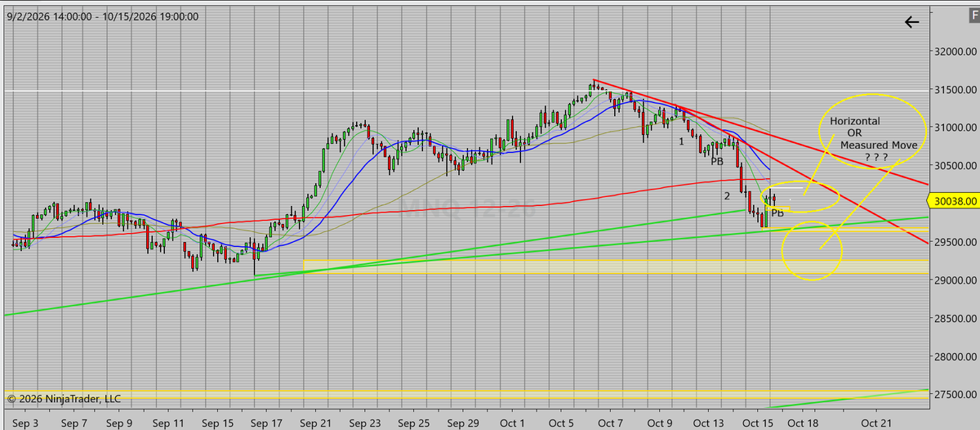Click the Oct 7 date label
This screenshot has height=430, width=980.
(x=611, y=423)
